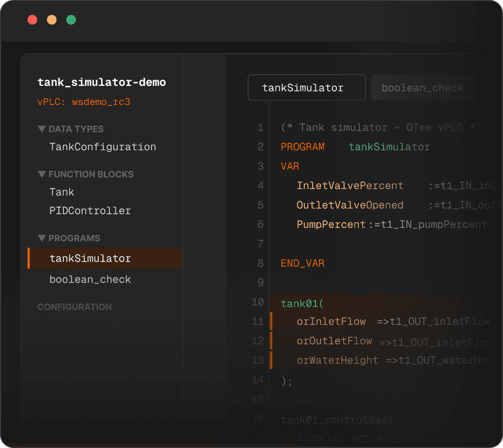Click the red close window dot
Viewport: 503px width, 448px height.
point(33,20)
